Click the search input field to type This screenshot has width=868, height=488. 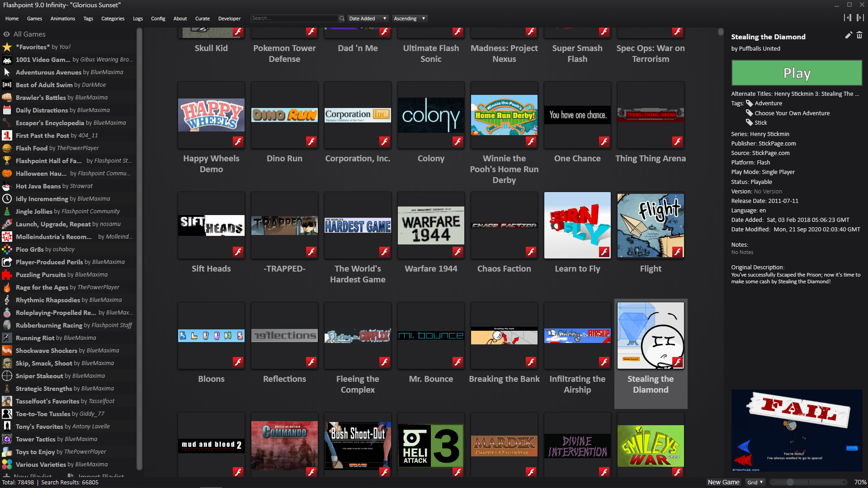coord(294,19)
